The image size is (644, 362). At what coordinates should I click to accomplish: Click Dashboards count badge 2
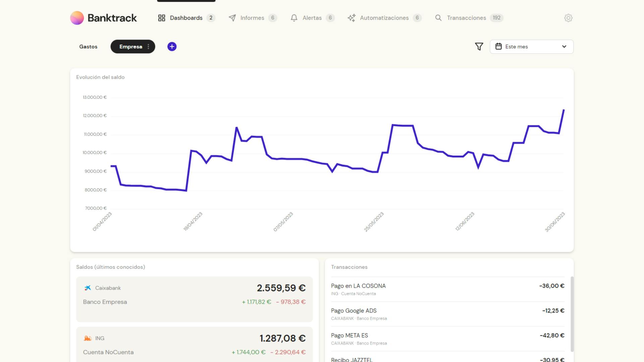pyautogui.click(x=211, y=18)
